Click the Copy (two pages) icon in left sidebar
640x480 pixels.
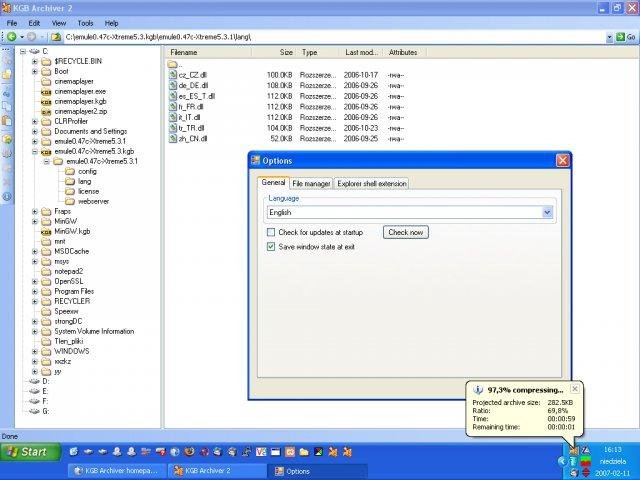point(7,107)
